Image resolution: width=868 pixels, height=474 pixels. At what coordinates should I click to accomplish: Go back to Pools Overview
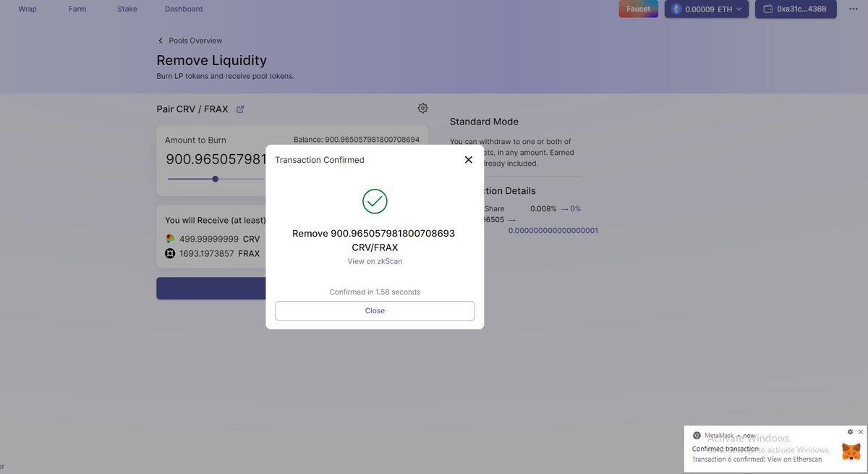click(x=195, y=41)
